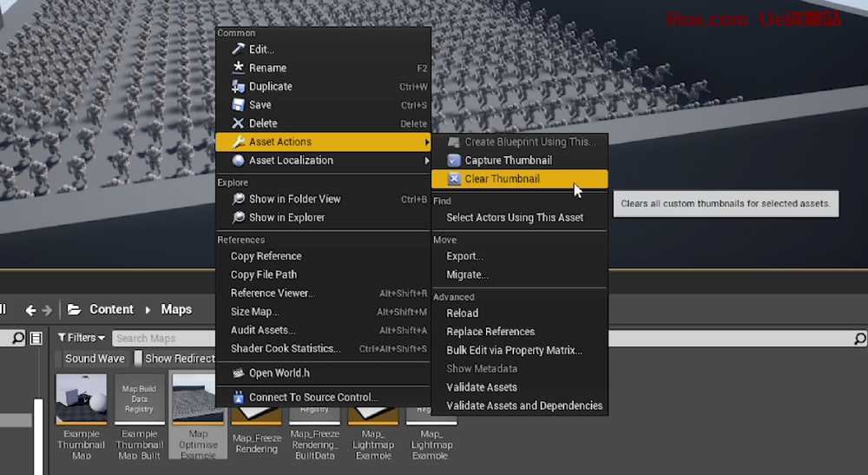868x475 pixels.
Task: Click the Delete X icon
Action: pyautogui.click(x=239, y=123)
